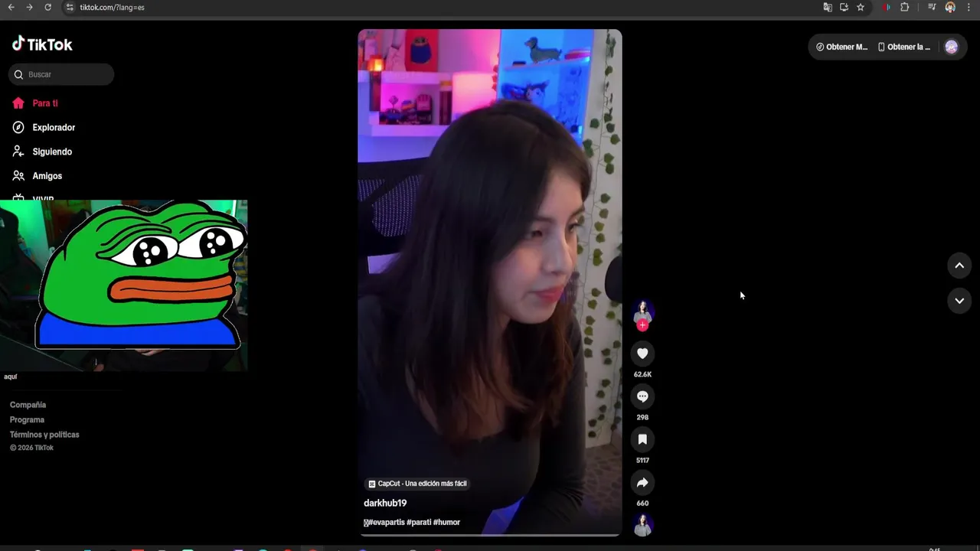This screenshot has height=551, width=980.
Task: Click the saved count 5117
Action: 642,460
